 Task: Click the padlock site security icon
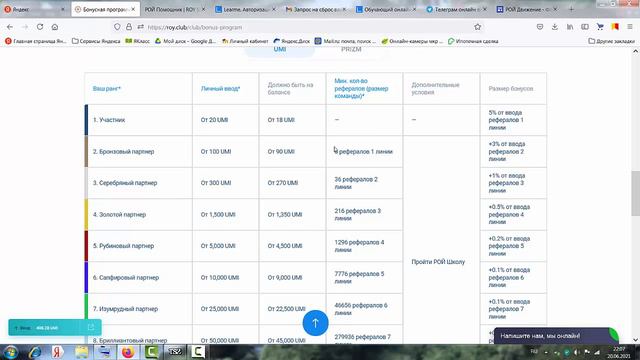(x=129, y=27)
